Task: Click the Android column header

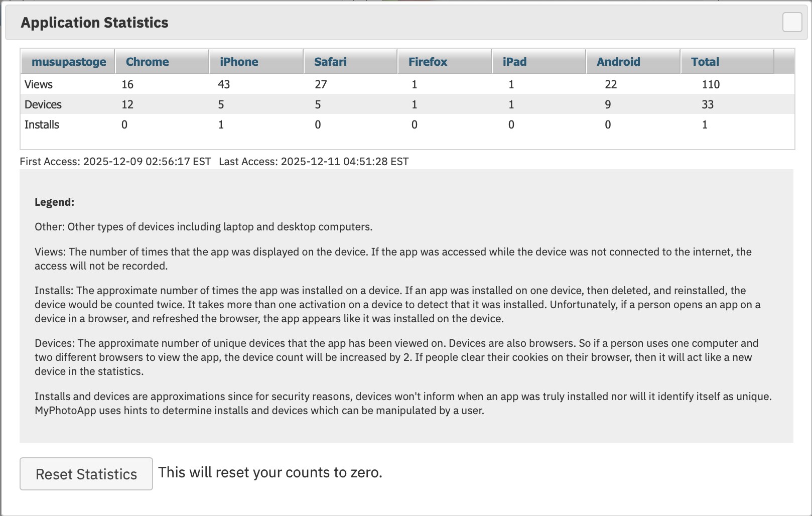Action: pyautogui.click(x=618, y=62)
